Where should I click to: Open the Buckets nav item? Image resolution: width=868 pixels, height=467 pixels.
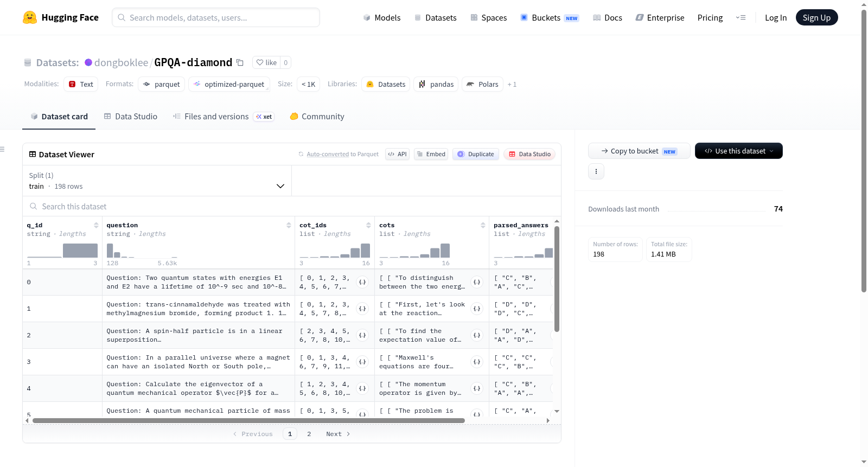click(x=549, y=17)
